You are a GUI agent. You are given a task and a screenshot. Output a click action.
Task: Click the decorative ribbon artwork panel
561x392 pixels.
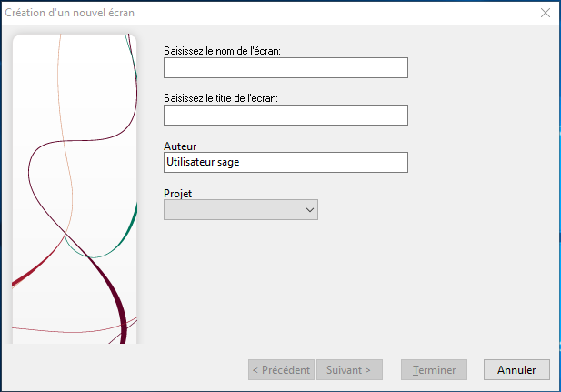point(75,189)
